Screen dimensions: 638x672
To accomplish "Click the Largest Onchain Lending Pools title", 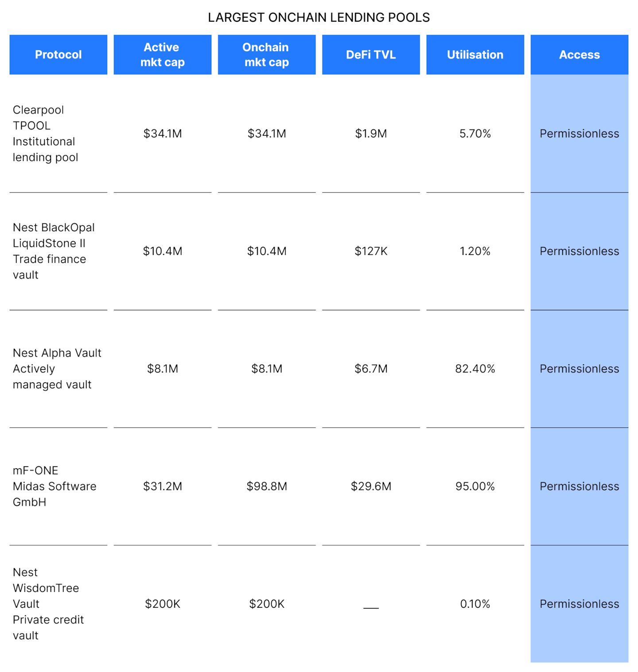I will pyautogui.click(x=319, y=17).
